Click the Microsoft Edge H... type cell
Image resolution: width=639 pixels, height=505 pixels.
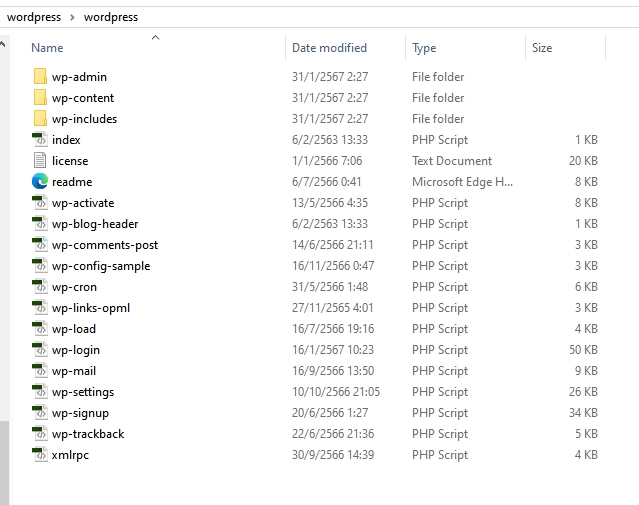(x=462, y=182)
